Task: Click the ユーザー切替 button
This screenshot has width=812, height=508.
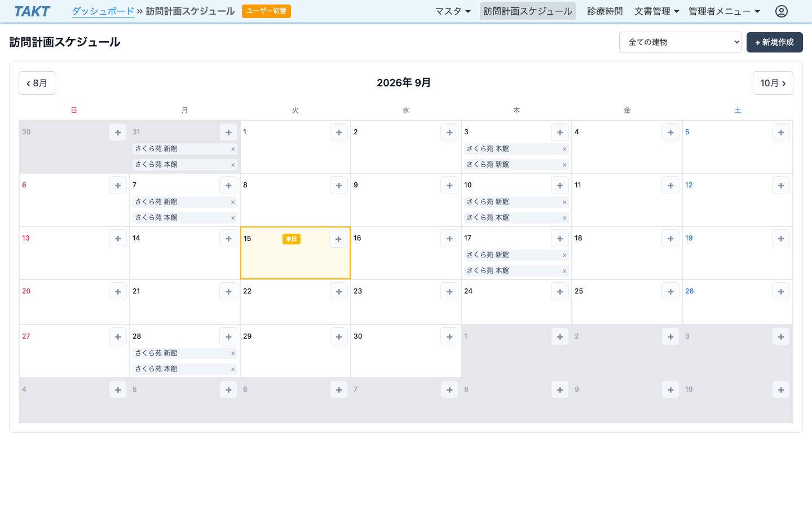Action: [x=266, y=11]
